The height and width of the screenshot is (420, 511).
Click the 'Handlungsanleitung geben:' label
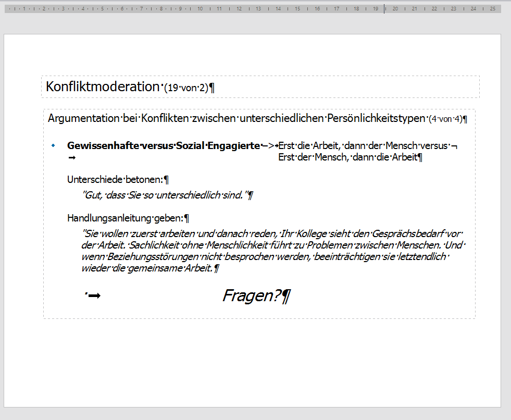tap(125, 218)
